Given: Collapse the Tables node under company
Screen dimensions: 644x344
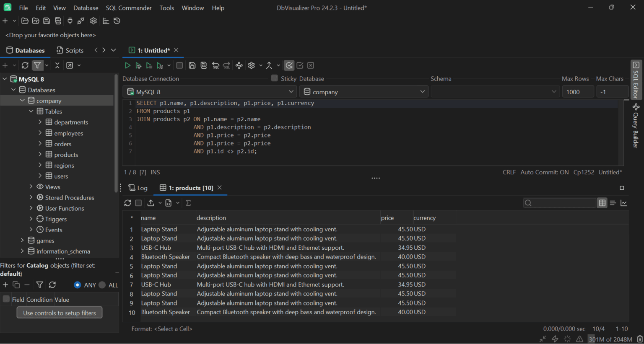Looking at the screenshot, I should tap(31, 111).
